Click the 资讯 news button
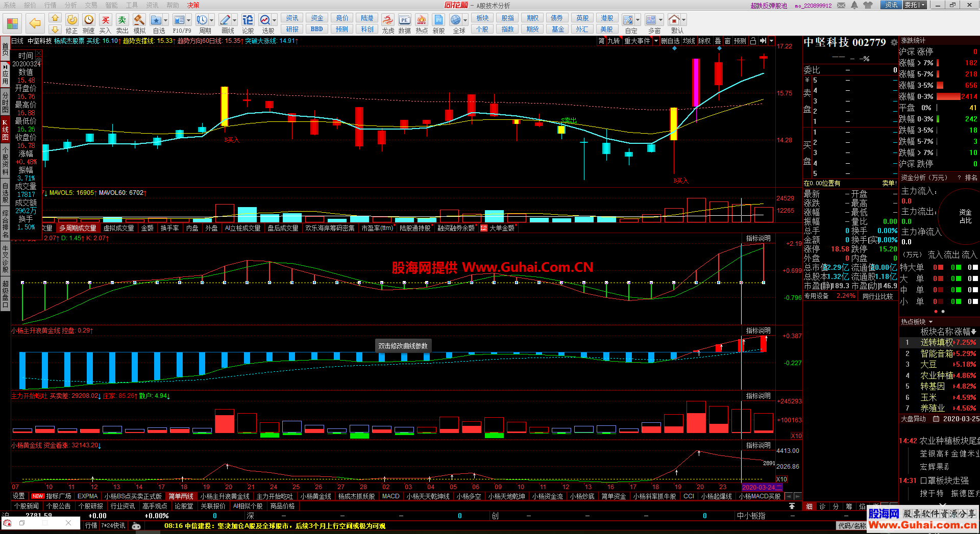980x534 pixels. 292,18
